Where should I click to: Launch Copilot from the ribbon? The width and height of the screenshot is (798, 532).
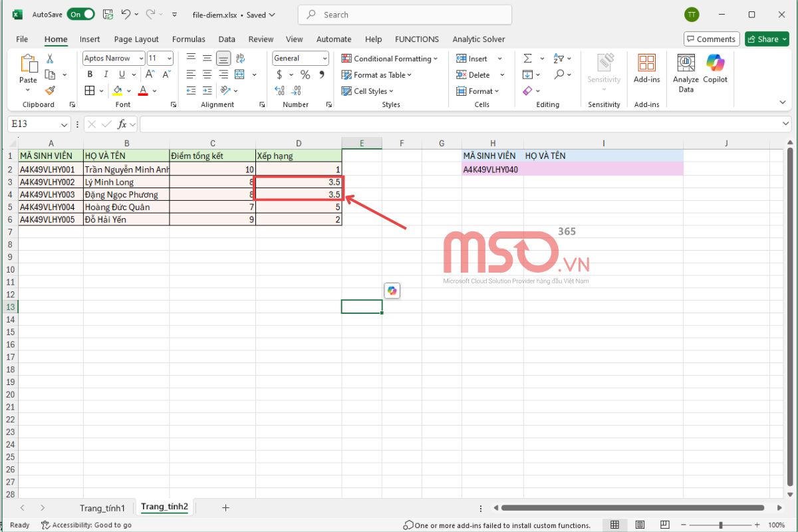click(x=716, y=68)
